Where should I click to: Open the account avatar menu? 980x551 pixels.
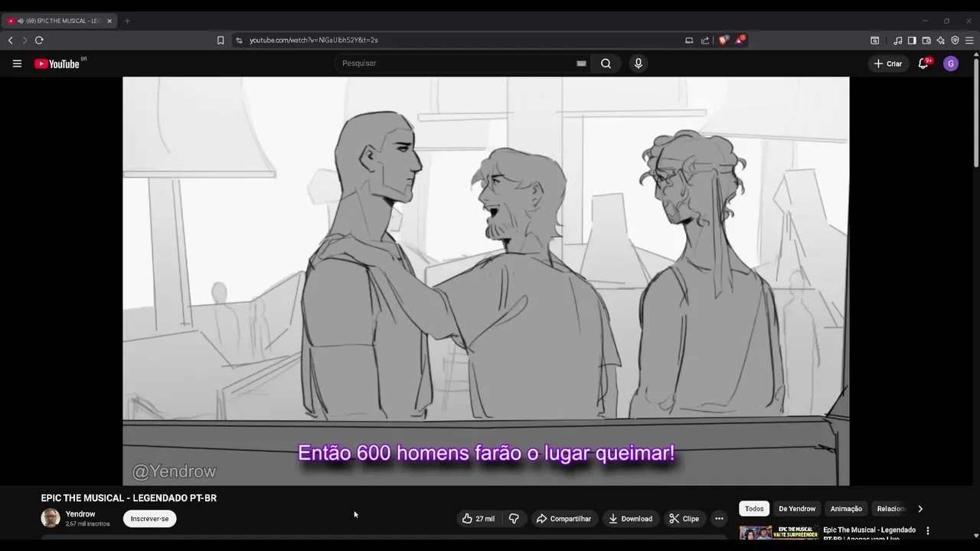click(951, 64)
